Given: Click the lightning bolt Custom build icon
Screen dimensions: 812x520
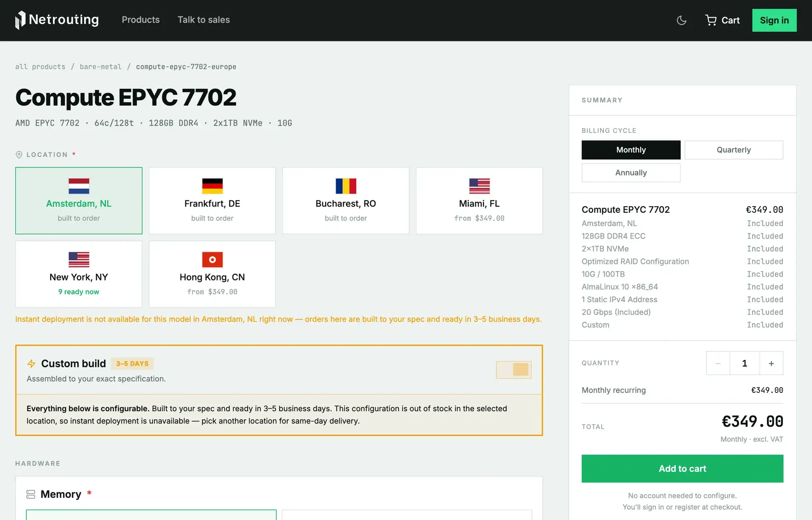Looking at the screenshot, I should [31, 364].
